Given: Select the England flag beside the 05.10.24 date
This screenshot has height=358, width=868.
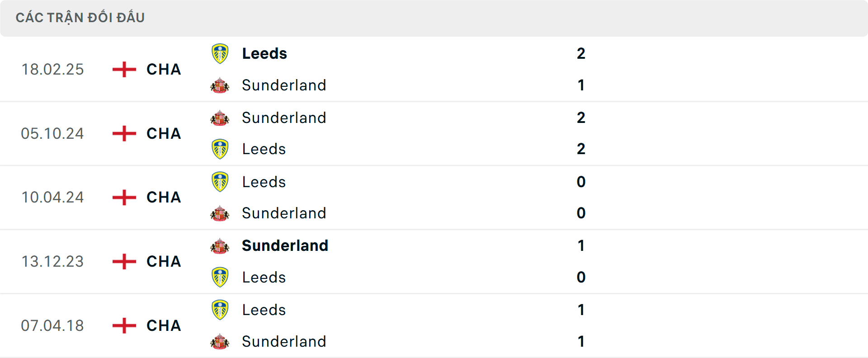Looking at the screenshot, I should [123, 133].
